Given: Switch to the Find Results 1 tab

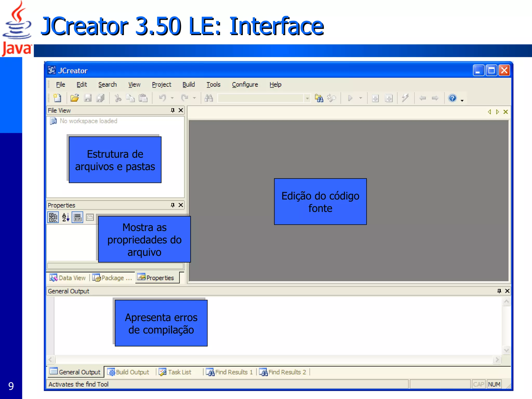Looking at the screenshot, I should (x=229, y=372).
